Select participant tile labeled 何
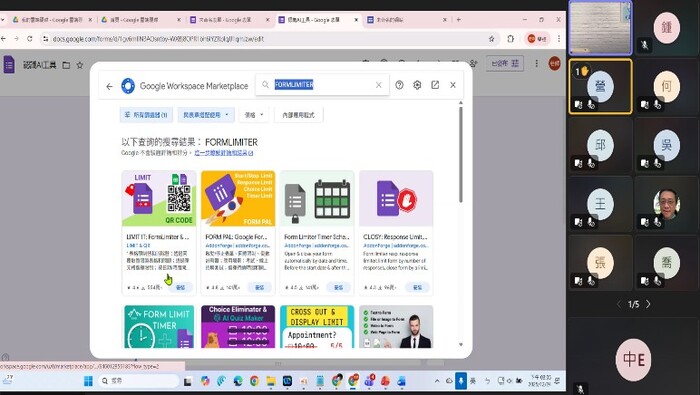 click(x=667, y=86)
